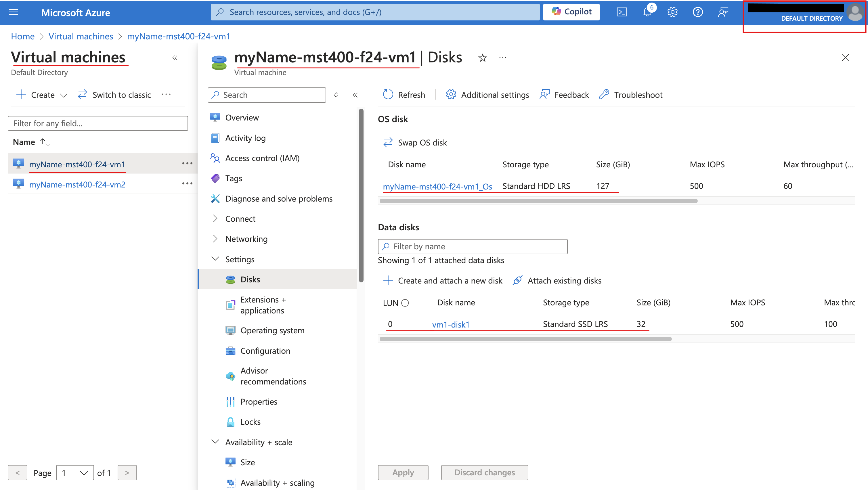This screenshot has width=868, height=490.
Task: Open the page number dropdown
Action: 75,473
